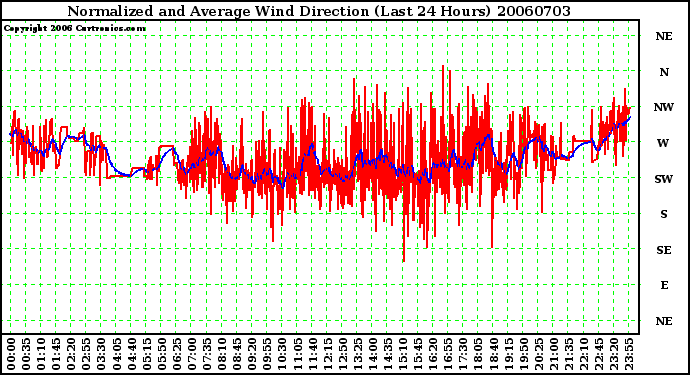Click the 09:55 time axis label
The height and width of the screenshot is (375, 690).
(267, 354)
